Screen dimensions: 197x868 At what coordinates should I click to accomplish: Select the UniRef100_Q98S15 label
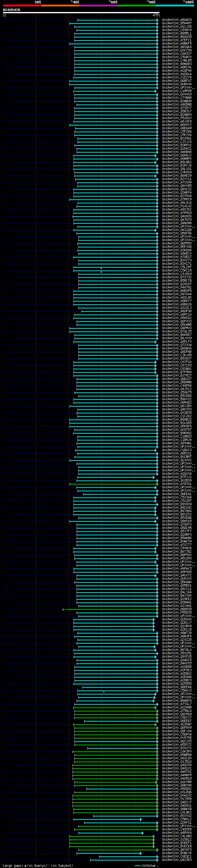pos(177,521)
